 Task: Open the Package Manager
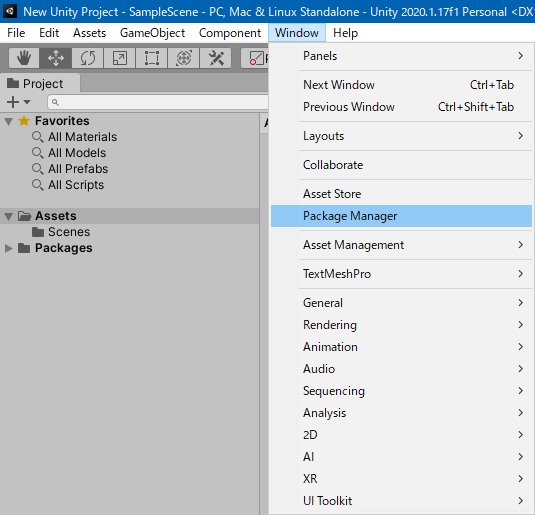[x=401, y=216]
